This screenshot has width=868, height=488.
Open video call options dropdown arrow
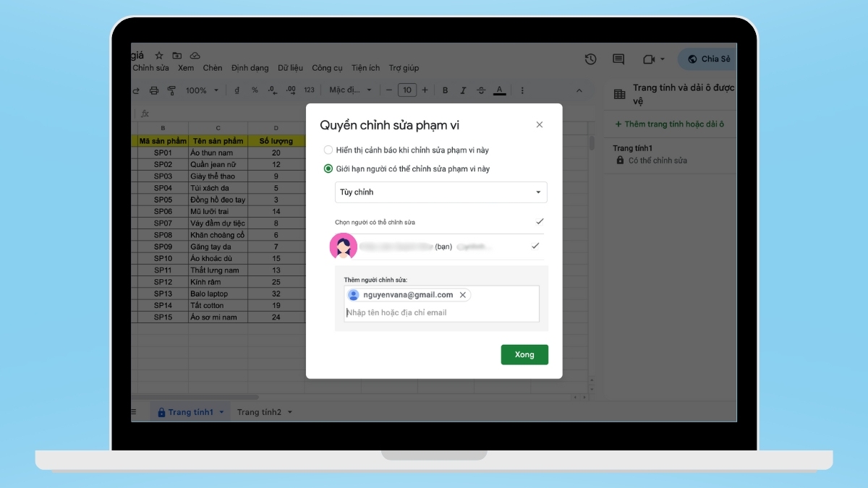pos(662,59)
